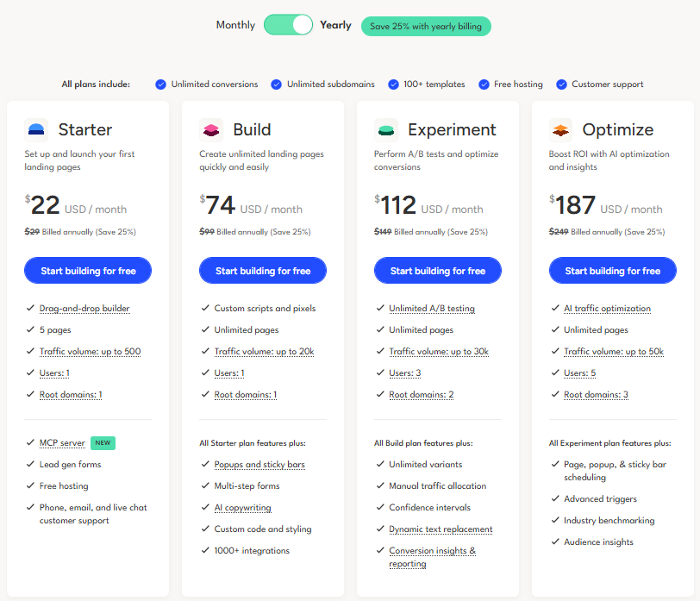Click Users: 5 in Optimize plan
The height and width of the screenshot is (601, 700).
579,373
